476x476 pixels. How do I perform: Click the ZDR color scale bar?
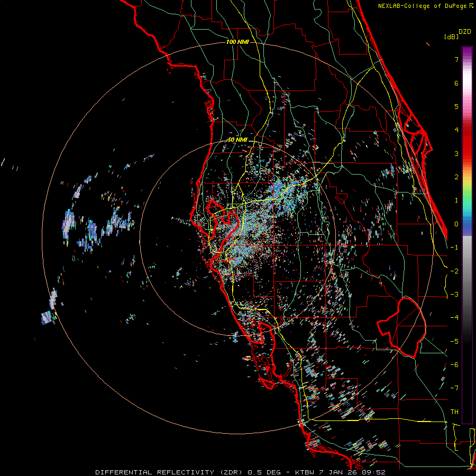click(467, 235)
